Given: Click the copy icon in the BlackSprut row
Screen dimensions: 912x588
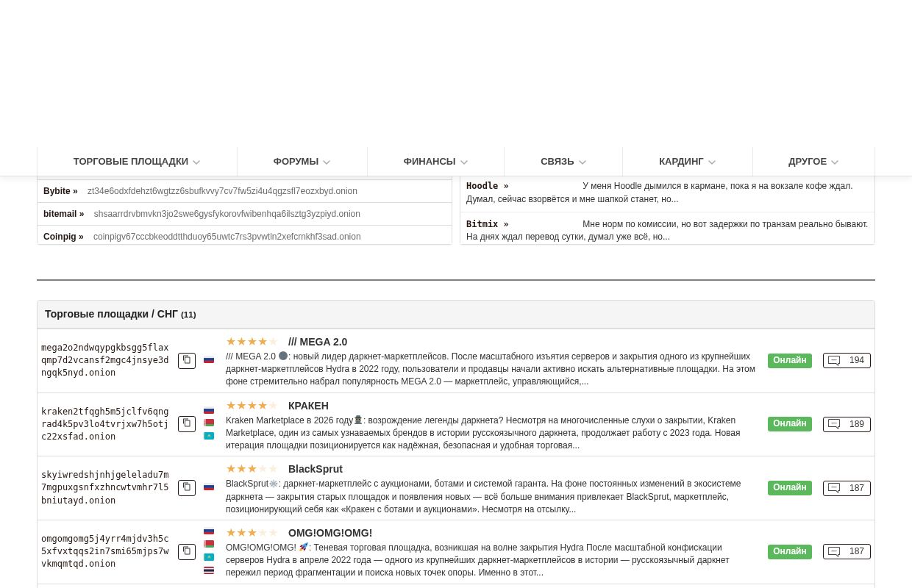Looking at the screenshot, I should tap(187, 488).
